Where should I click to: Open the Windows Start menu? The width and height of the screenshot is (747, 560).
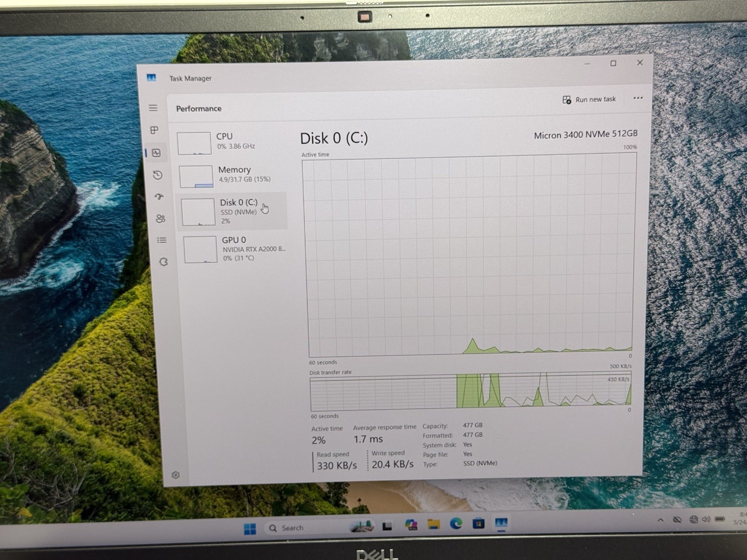click(x=250, y=529)
